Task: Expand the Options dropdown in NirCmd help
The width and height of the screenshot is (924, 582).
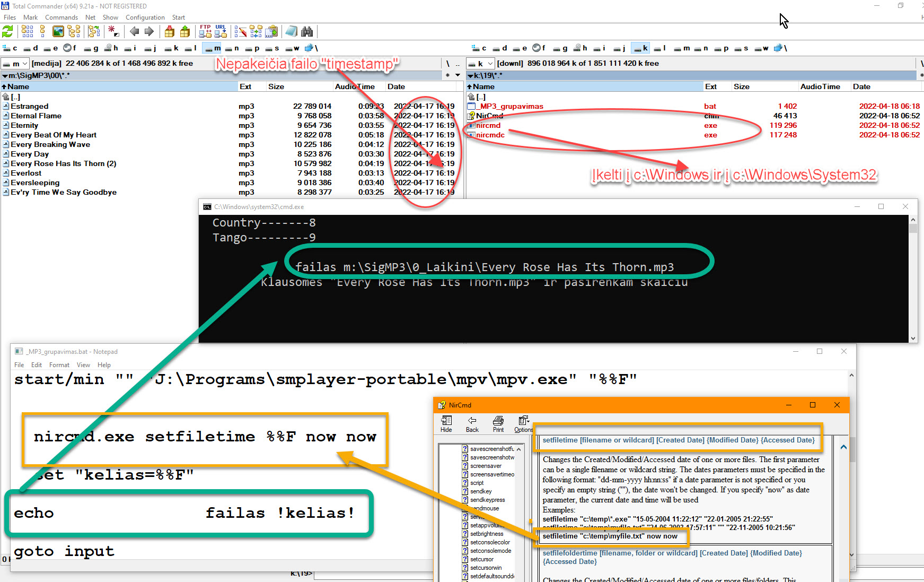Action: click(523, 424)
